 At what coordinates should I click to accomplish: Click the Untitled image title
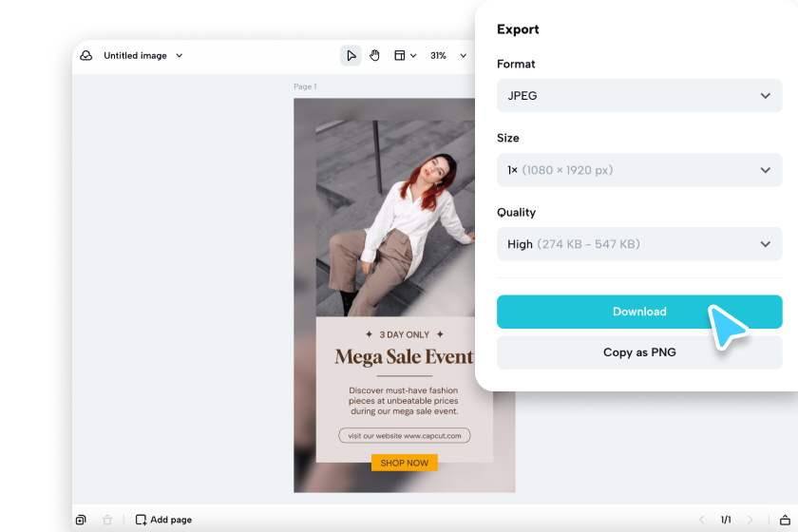click(135, 55)
